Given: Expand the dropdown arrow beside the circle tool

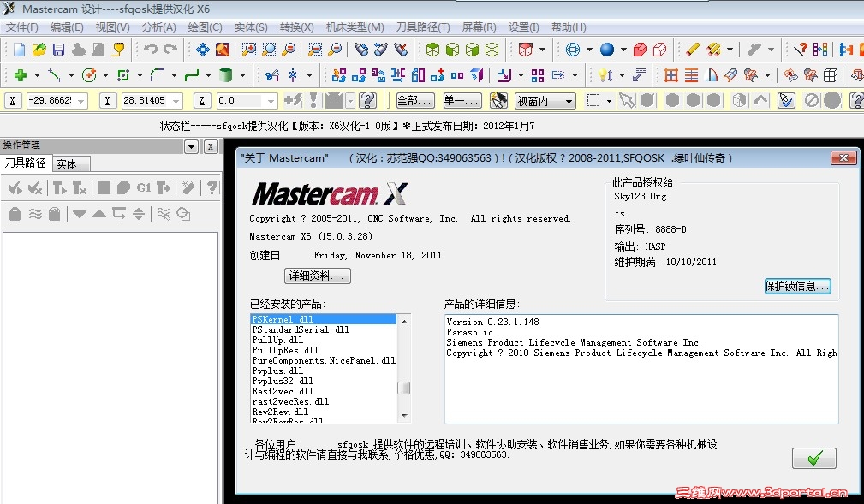Looking at the screenshot, I should 105,75.
